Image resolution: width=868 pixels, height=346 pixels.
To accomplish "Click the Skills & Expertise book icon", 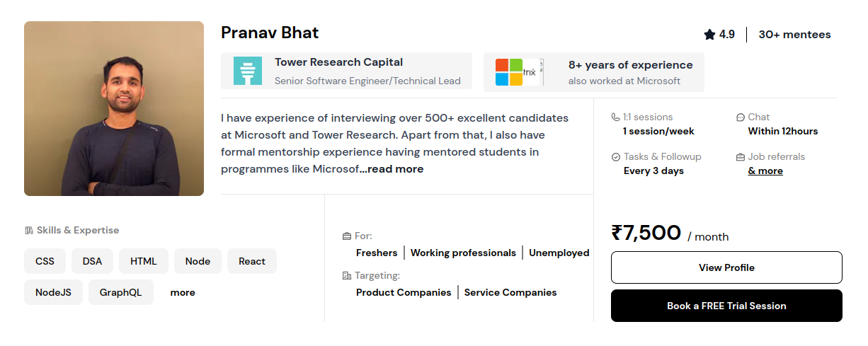I will point(29,231).
